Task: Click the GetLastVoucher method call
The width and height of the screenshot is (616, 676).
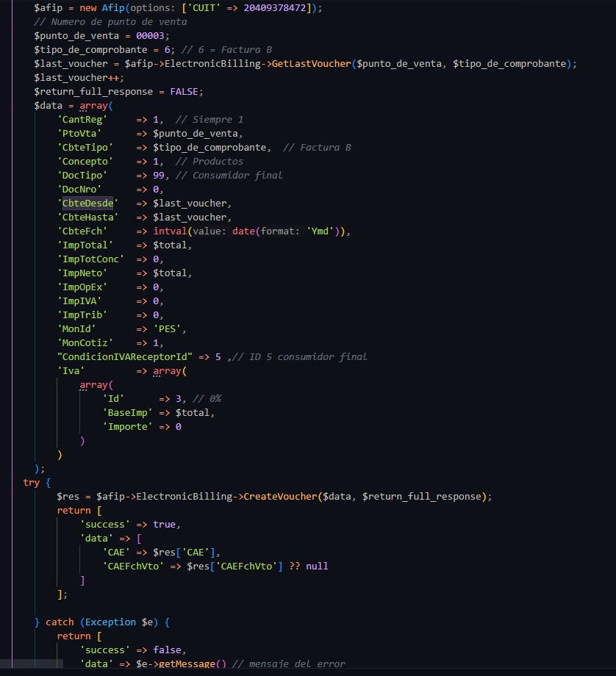Action: [312, 64]
